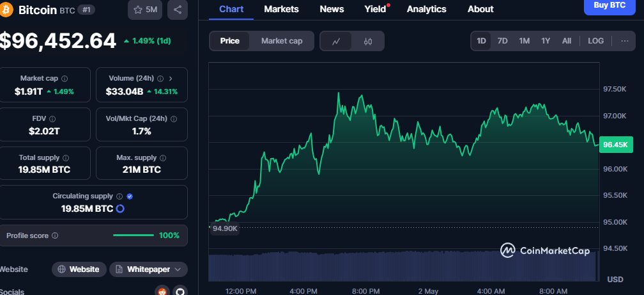Screen dimensions: 644x295
Task: Click the verified circulating supply badge
Action: (130, 196)
